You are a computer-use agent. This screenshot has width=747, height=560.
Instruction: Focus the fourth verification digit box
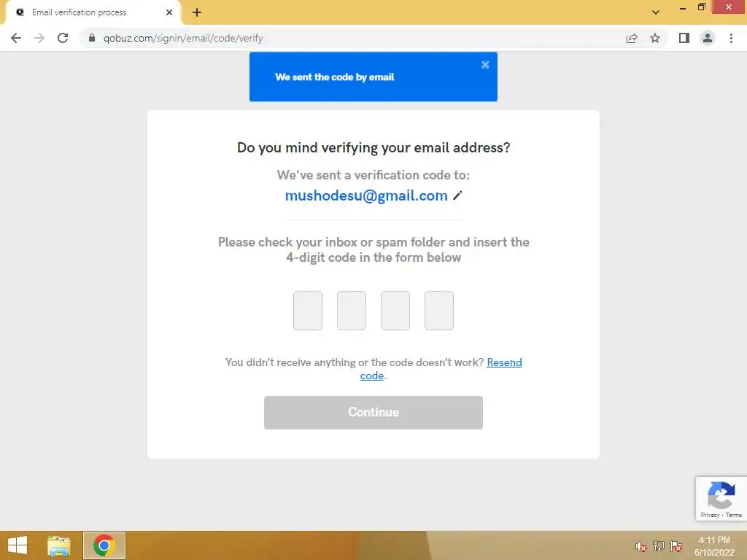click(x=438, y=311)
